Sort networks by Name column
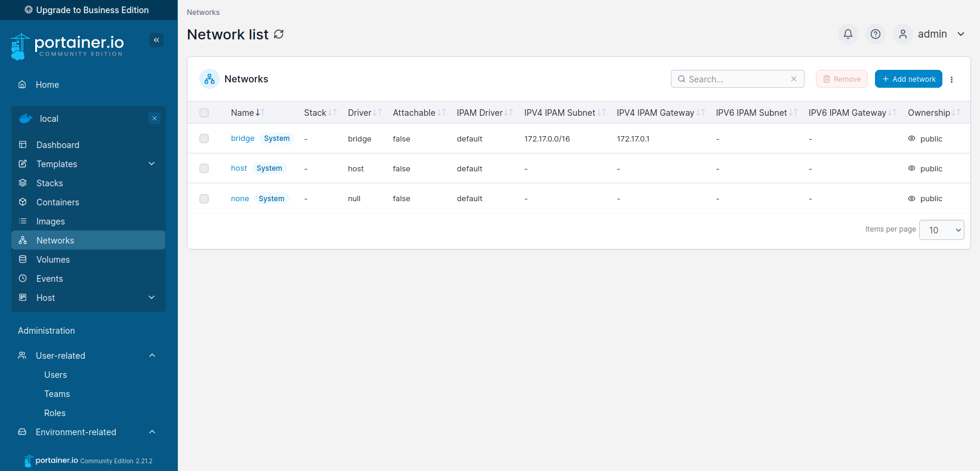The width and height of the screenshot is (980, 471). pos(248,113)
